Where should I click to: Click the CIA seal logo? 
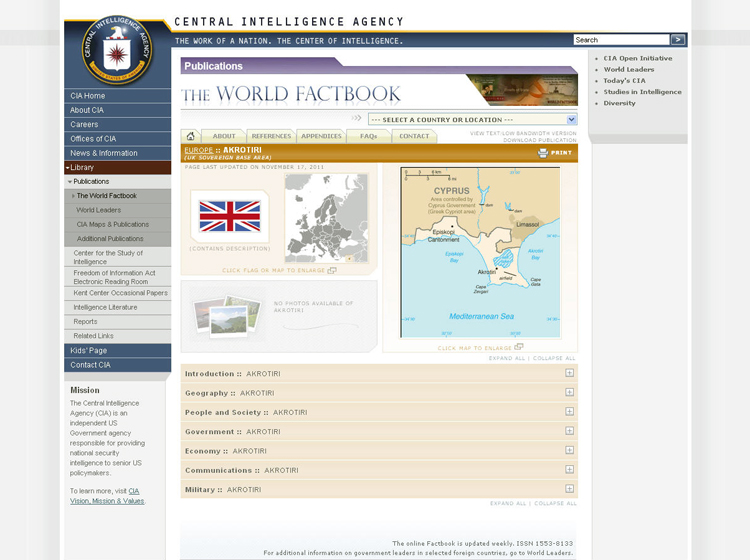(x=117, y=54)
